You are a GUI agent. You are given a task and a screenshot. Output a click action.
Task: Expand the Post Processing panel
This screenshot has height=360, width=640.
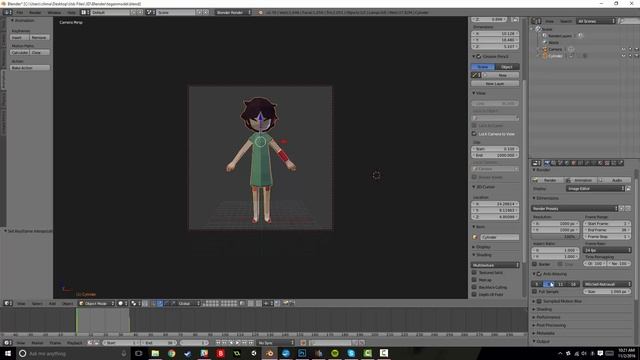(551, 325)
